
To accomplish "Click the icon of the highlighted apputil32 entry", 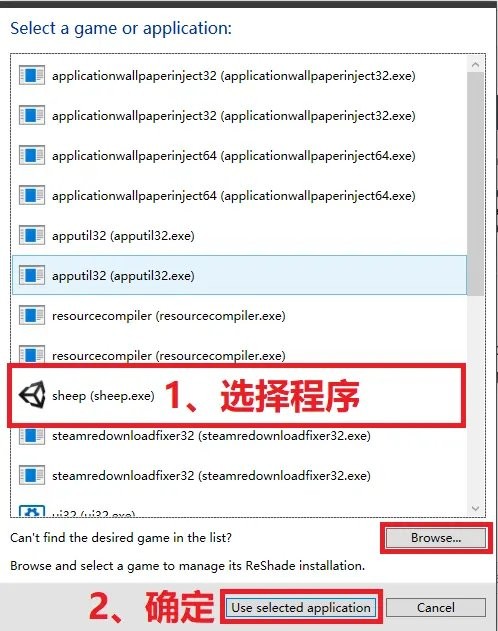I will (32, 275).
